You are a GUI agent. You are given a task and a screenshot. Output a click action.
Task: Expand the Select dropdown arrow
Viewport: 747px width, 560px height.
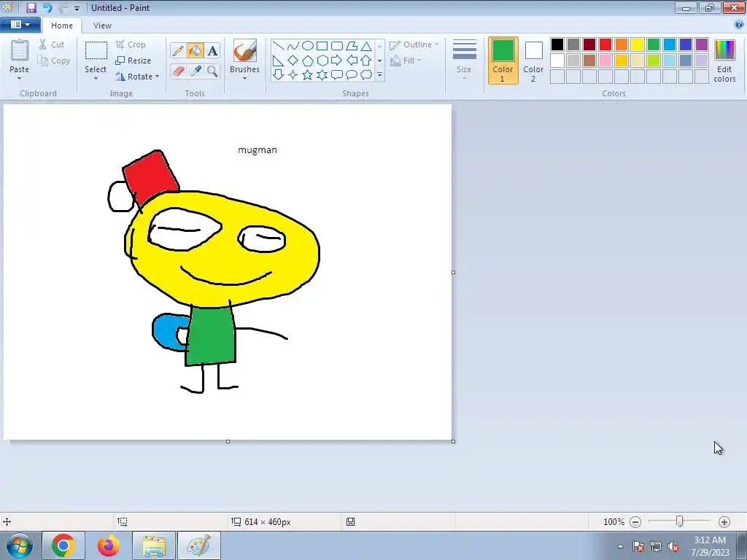coord(96,79)
